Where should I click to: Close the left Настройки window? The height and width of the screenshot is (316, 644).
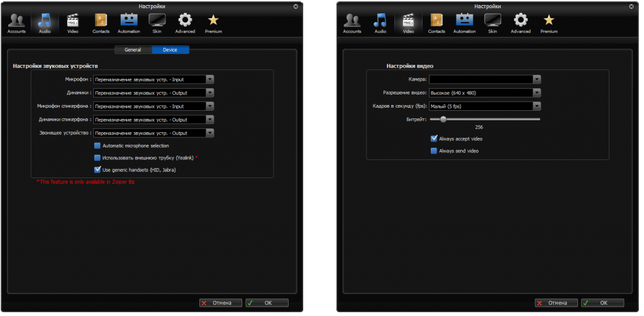click(x=296, y=6)
